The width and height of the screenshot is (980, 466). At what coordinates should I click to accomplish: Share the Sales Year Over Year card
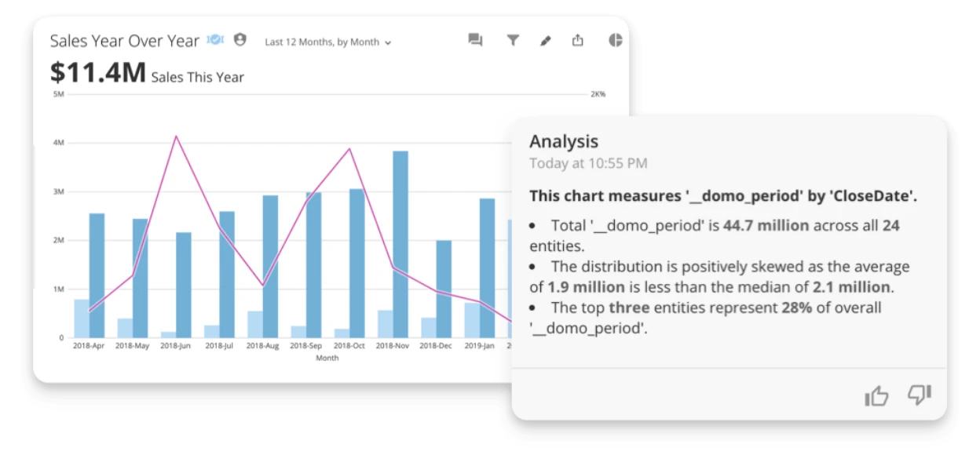click(578, 40)
